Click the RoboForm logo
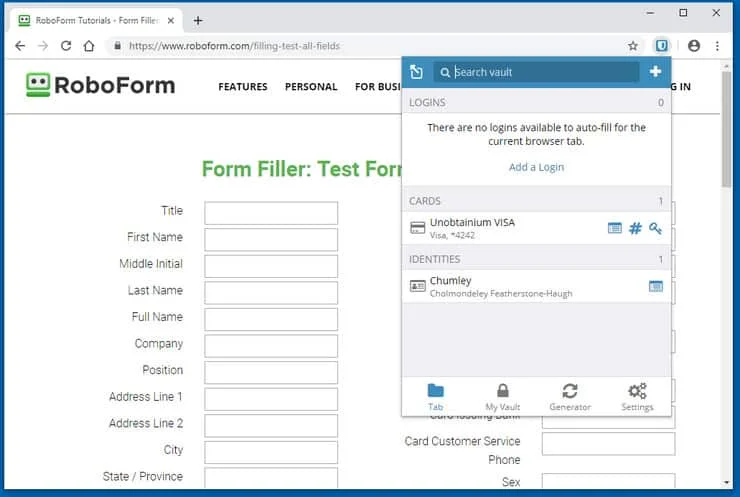This screenshot has width=740, height=497. (100, 85)
